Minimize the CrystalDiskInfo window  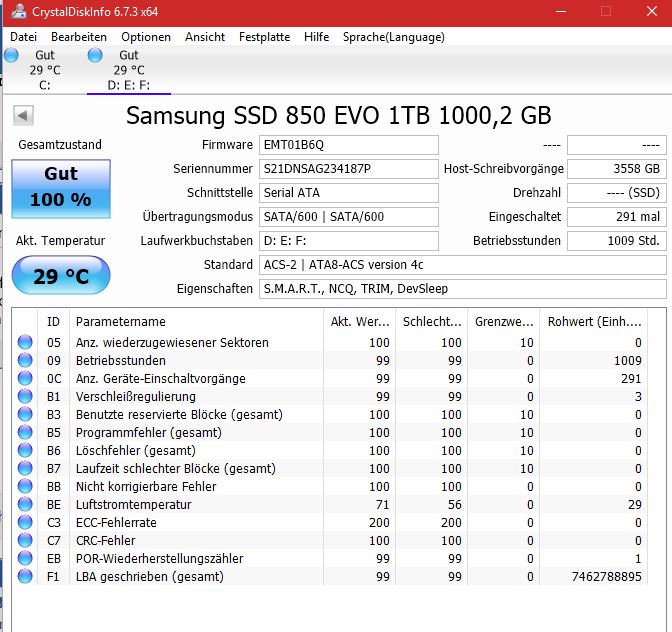pyautogui.click(x=561, y=12)
